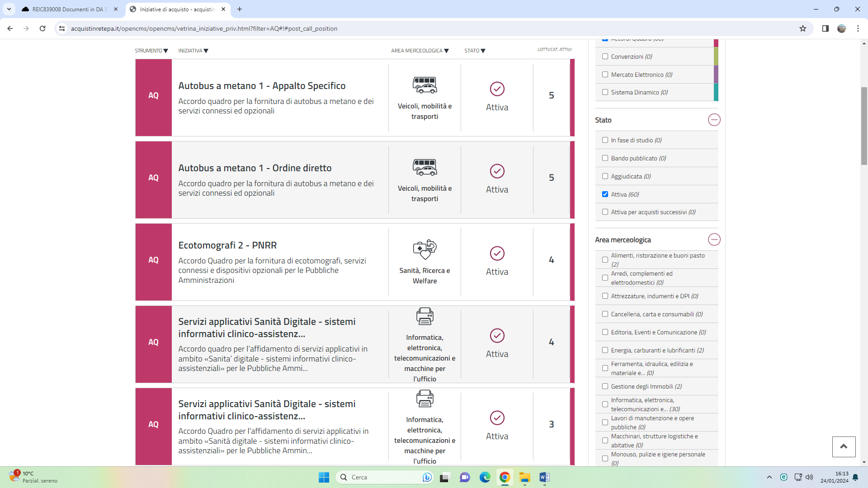Open a new browser tab
The image size is (868, 488).
coord(240,9)
